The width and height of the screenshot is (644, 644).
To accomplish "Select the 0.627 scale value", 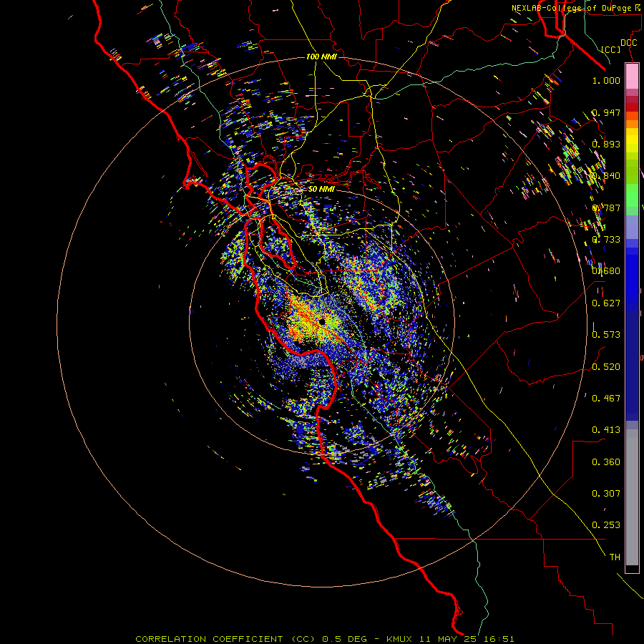I will [606, 303].
